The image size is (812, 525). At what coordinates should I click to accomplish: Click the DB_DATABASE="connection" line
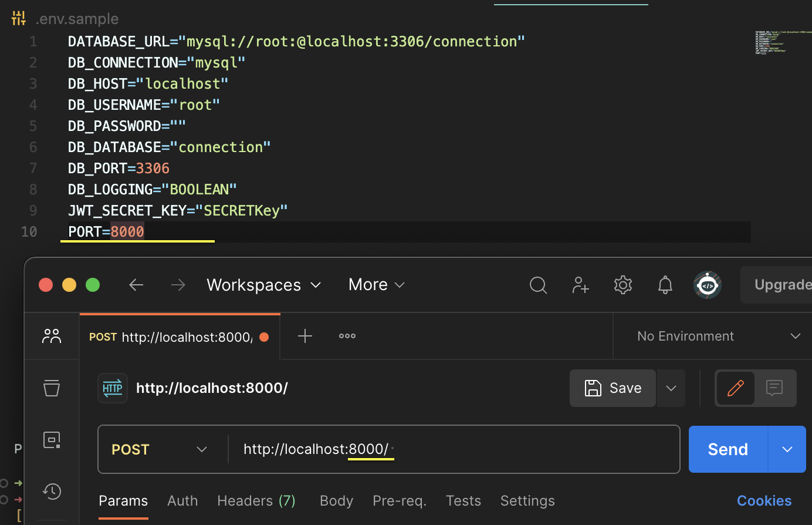click(x=170, y=147)
